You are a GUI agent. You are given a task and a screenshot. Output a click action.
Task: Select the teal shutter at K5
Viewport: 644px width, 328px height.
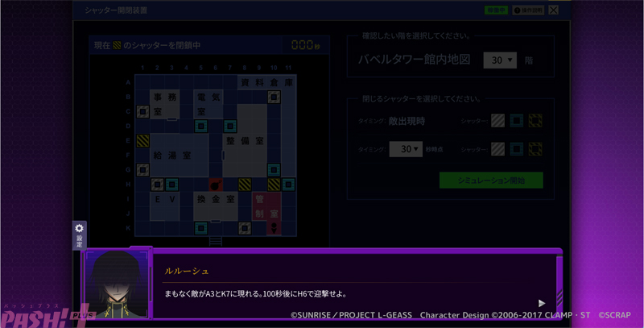pos(200,228)
